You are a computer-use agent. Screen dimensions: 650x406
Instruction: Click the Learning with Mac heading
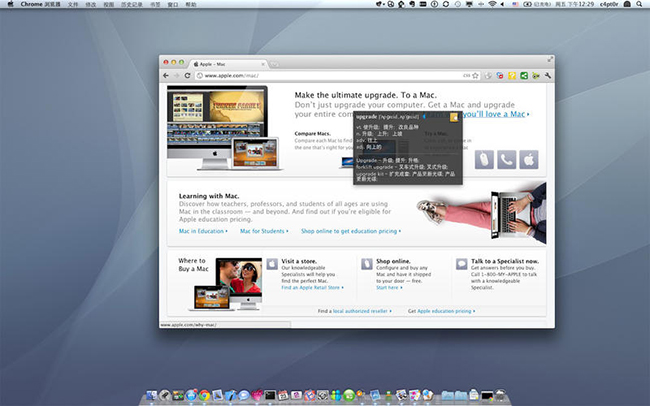209,196
